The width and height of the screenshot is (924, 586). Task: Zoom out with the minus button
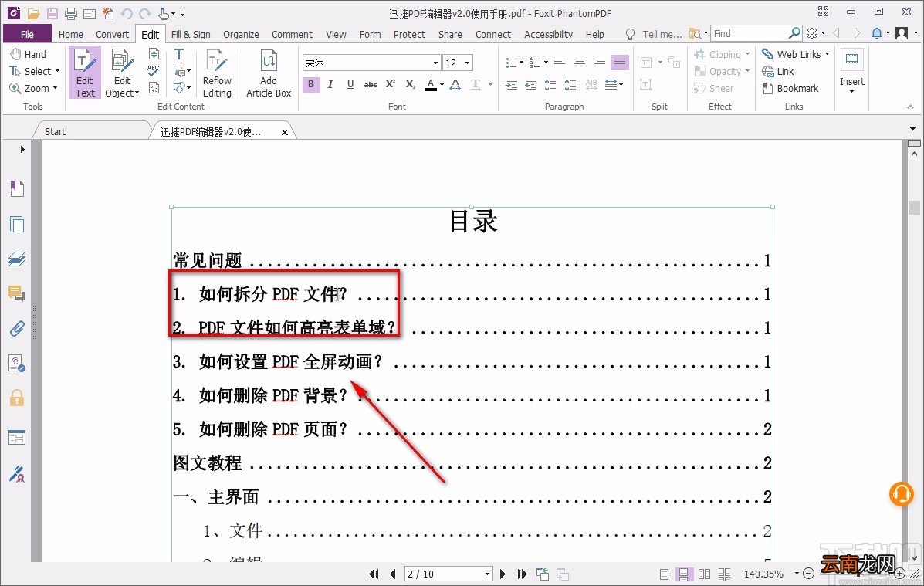pos(808,574)
